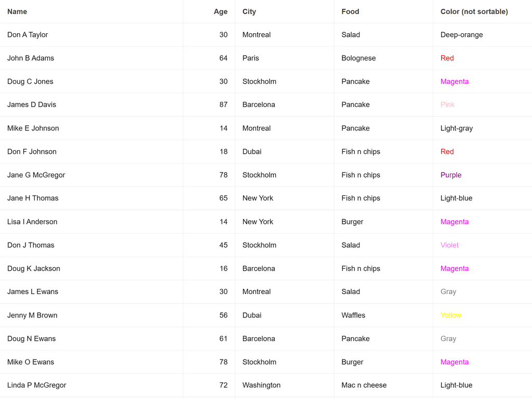This screenshot has height=399, width=532.
Task: Click the City column header
Action: (x=249, y=11)
